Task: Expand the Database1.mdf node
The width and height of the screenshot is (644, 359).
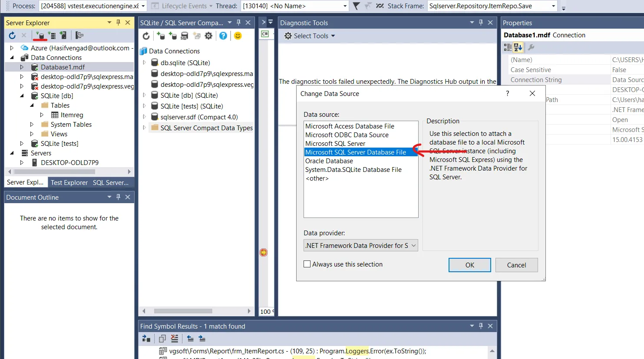Action: click(x=22, y=67)
